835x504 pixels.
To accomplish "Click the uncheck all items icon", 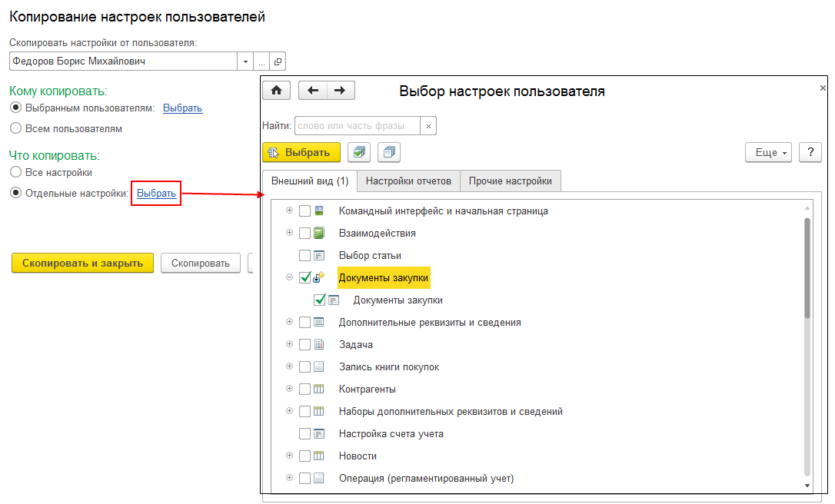I will (388, 152).
